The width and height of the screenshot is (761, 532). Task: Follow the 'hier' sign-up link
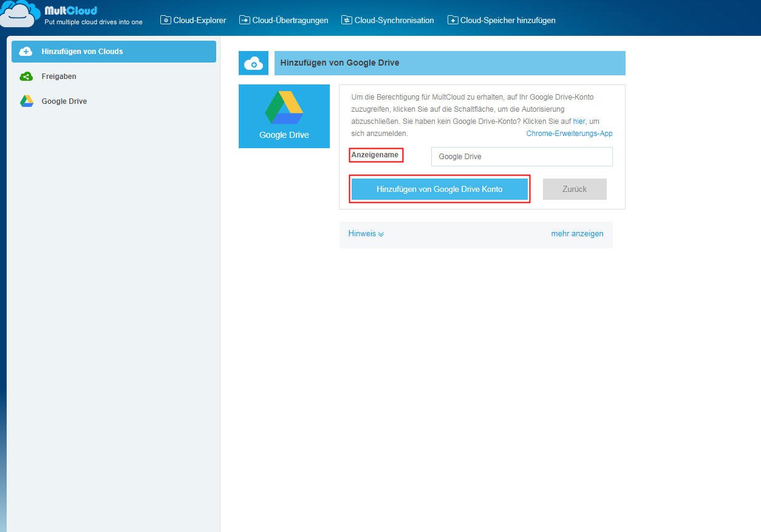click(579, 121)
